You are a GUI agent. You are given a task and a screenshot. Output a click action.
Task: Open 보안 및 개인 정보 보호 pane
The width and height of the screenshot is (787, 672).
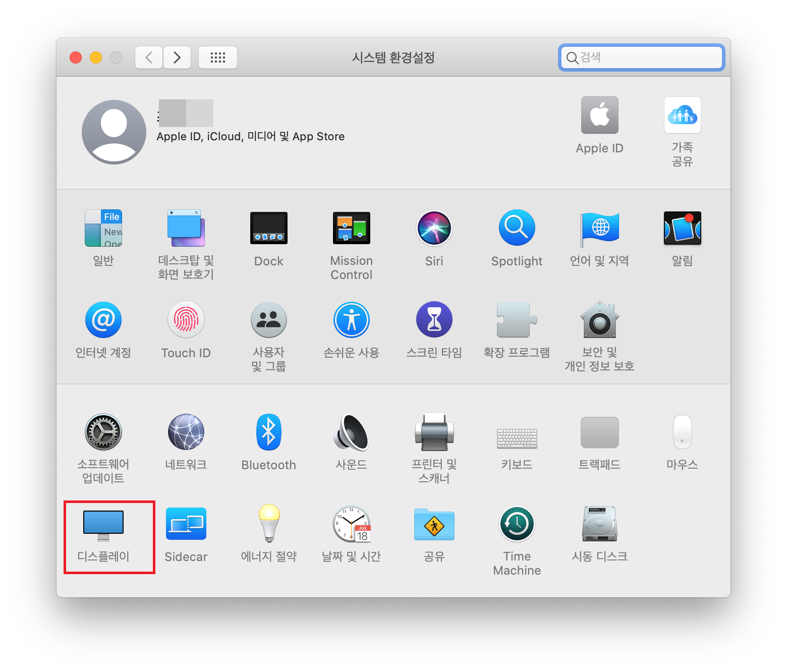(x=600, y=320)
